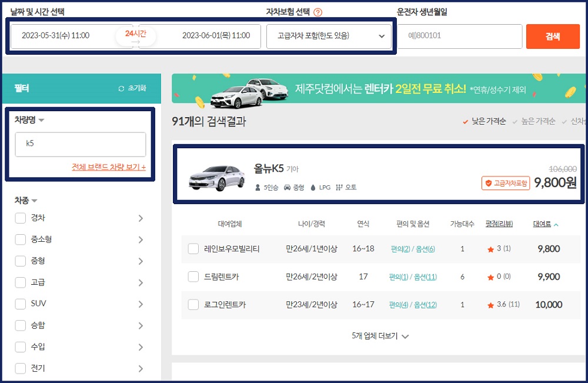Click the 10,000 rental fee of 로그인렌트카
Image resolution: width=588 pixels, height=383 pixels.
pos(549,305)
